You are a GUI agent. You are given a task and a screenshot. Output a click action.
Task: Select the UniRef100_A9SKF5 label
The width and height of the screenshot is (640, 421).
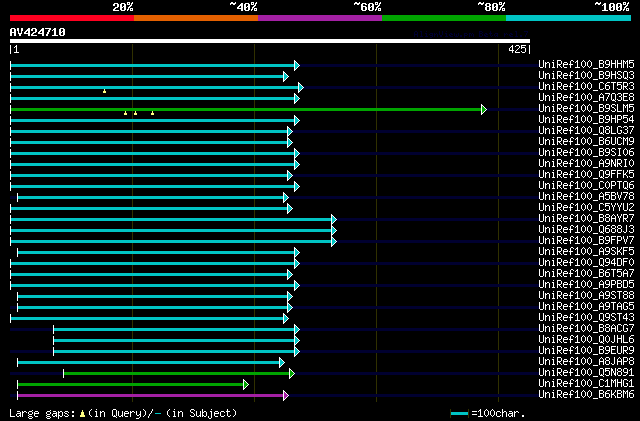tap(586, 252)
